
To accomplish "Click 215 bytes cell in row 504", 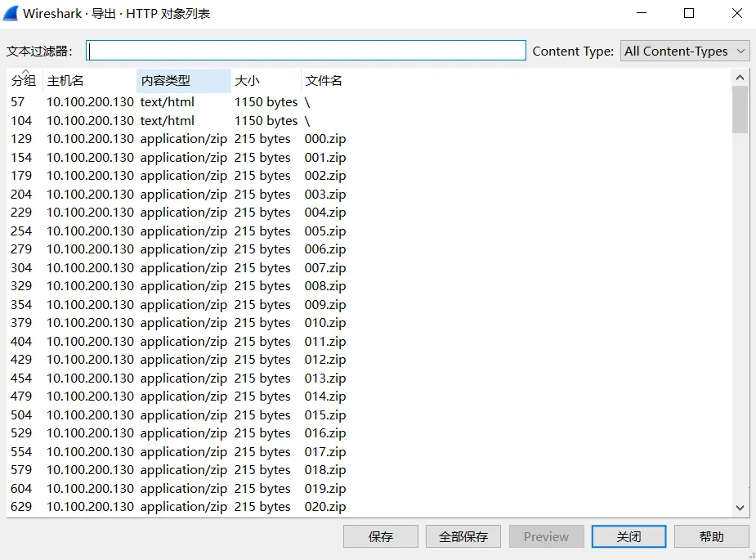I will [x=262, y=414].
